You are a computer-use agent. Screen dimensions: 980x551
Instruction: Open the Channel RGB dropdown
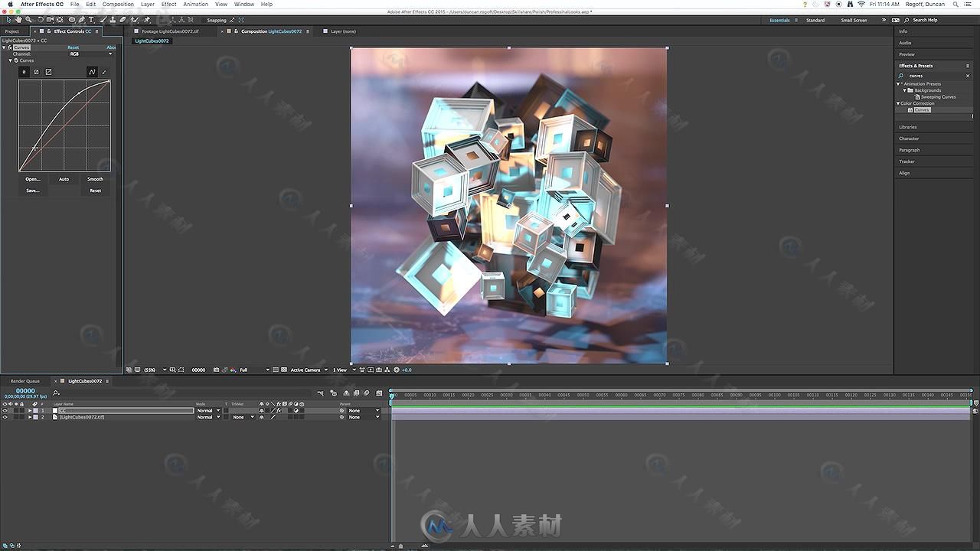coord(91,54)
